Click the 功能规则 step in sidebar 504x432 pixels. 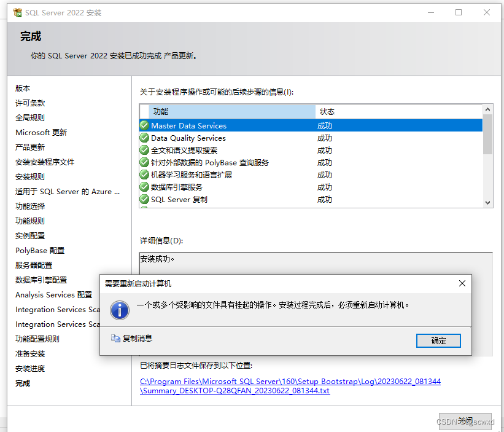point(30,221)
